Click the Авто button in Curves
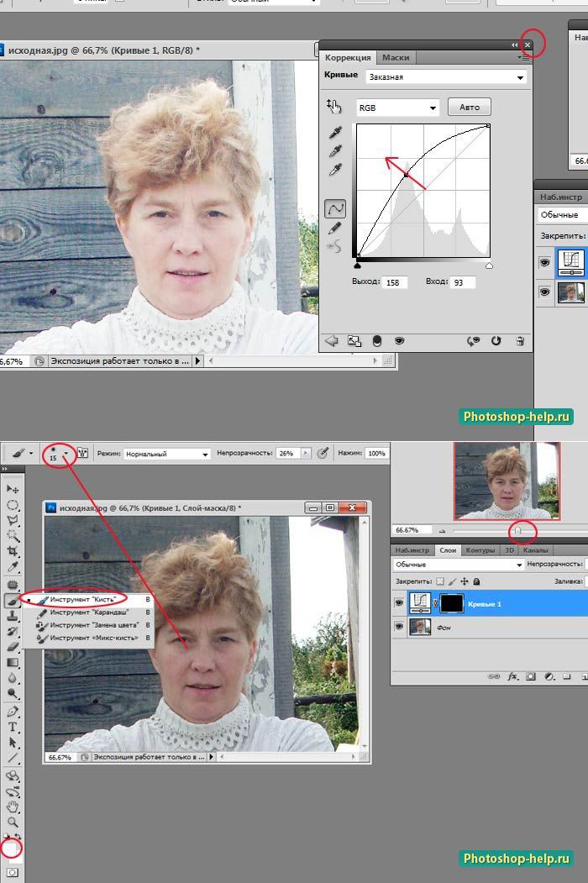Viewport: 588px width, 883px height. 470,107
